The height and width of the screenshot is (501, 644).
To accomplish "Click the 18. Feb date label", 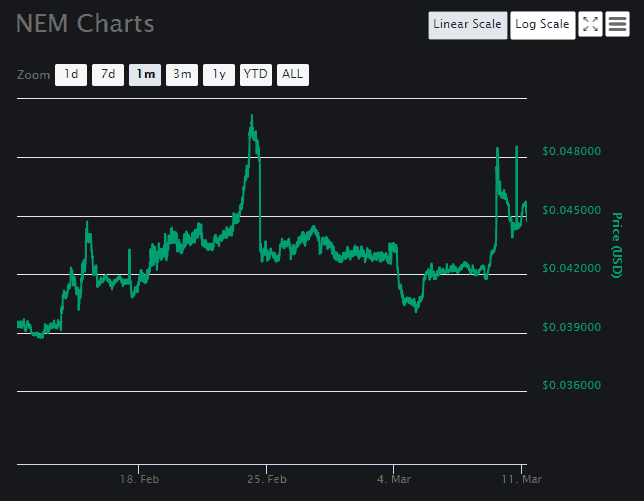I will 139,479.
